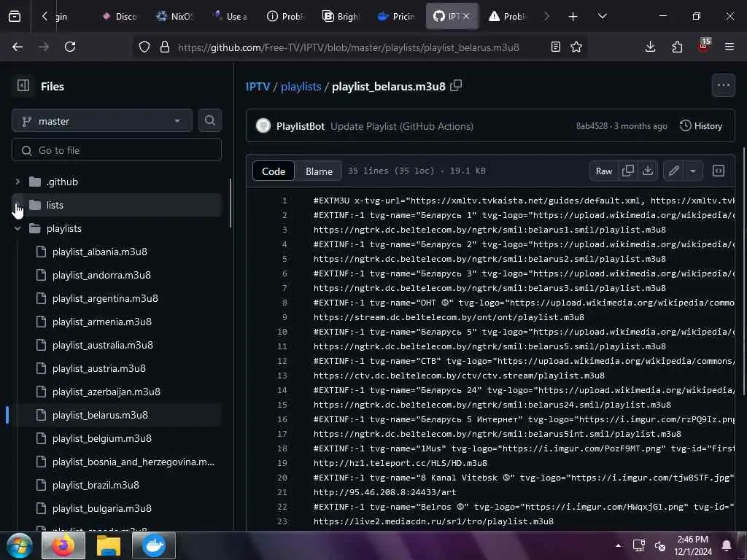The width and height of the screenshot is (747, 560).
Task: Switch to the 'Use a' tab
Action: (x=230, y=17)
